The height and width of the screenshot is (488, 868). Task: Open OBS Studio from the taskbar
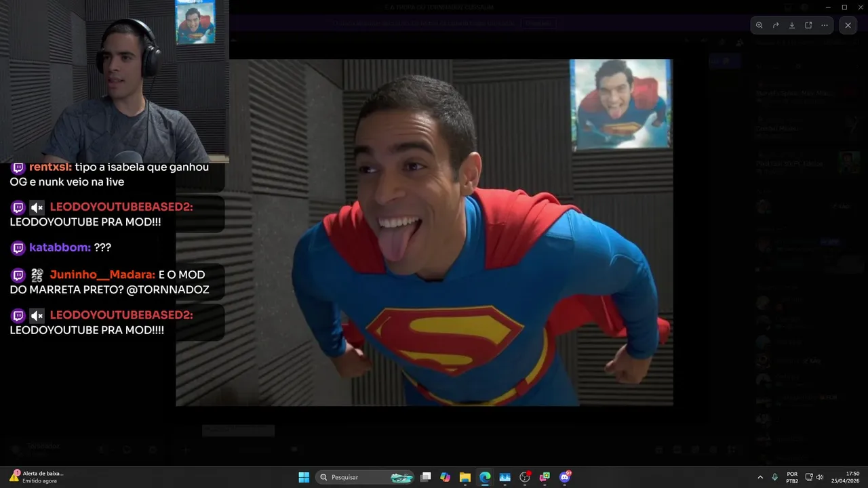525,477
